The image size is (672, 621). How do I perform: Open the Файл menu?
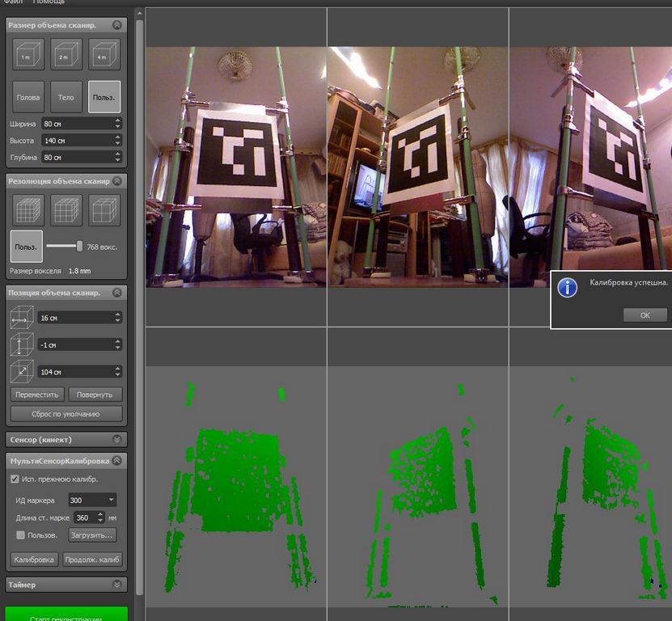tap(13, 2)
